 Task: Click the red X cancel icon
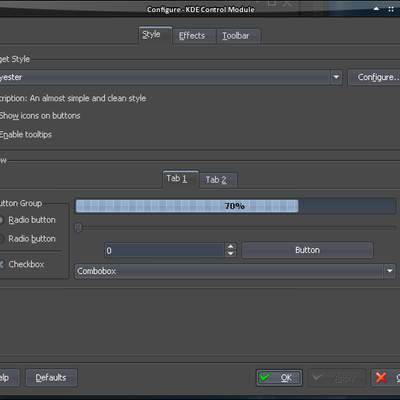[381, 377]
